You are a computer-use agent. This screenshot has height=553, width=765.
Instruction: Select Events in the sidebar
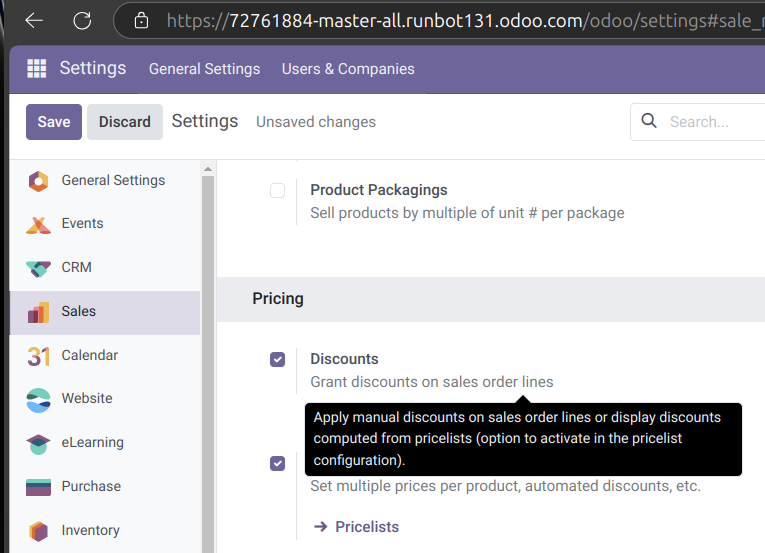click(x=105, y=224)
